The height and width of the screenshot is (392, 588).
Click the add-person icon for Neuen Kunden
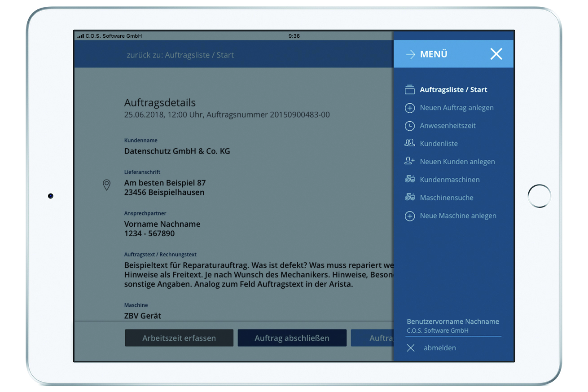coord(409,161)
